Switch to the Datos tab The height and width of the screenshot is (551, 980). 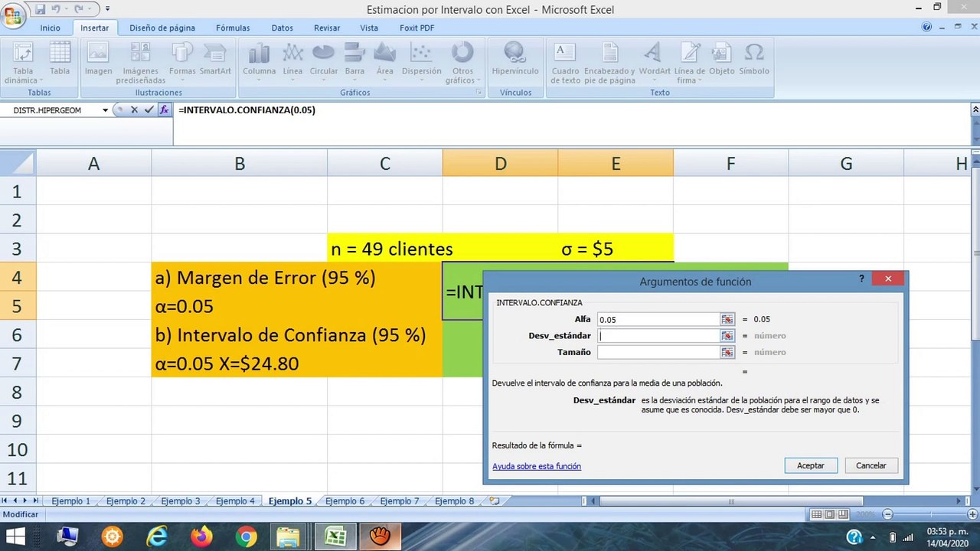(x=282, y=28)
